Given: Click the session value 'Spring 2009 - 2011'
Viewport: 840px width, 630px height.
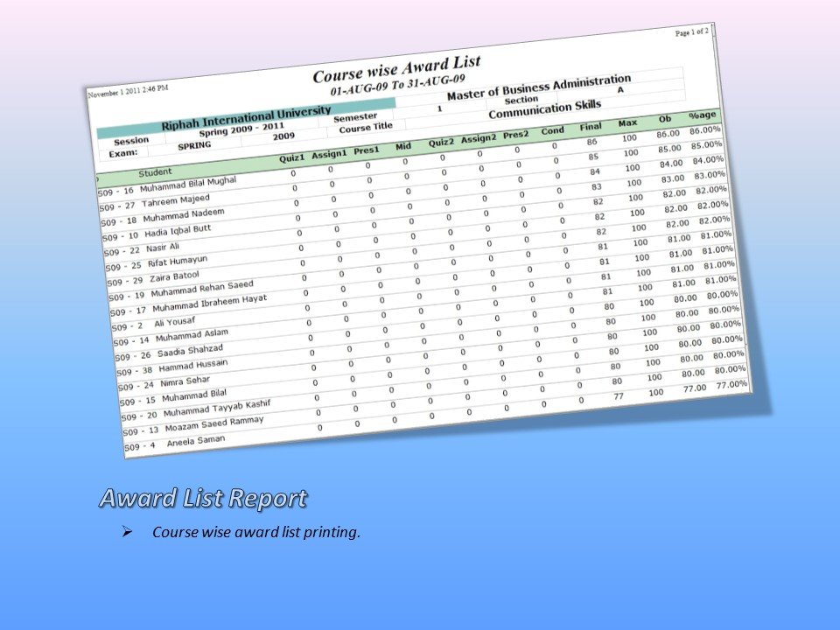Looking at the screenshot, I should click(x=241, y=129).
